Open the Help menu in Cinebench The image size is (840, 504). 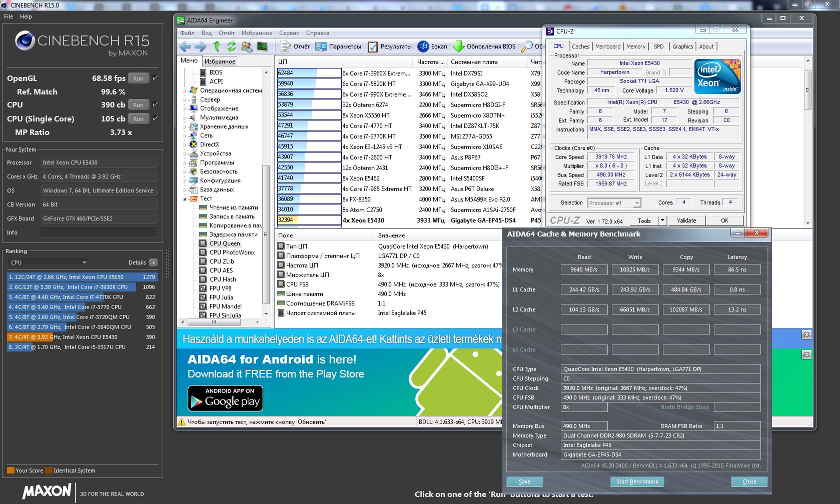coord(26,16)
